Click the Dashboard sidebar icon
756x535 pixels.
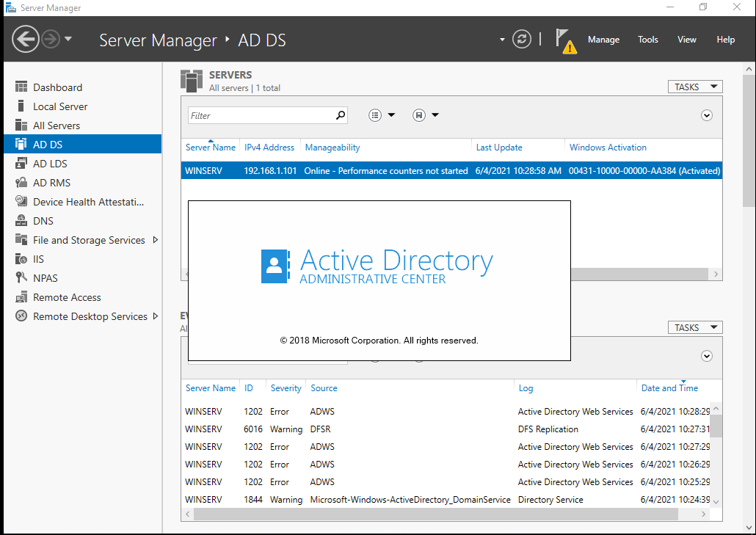pyautogui.click(x=21, y=87)
